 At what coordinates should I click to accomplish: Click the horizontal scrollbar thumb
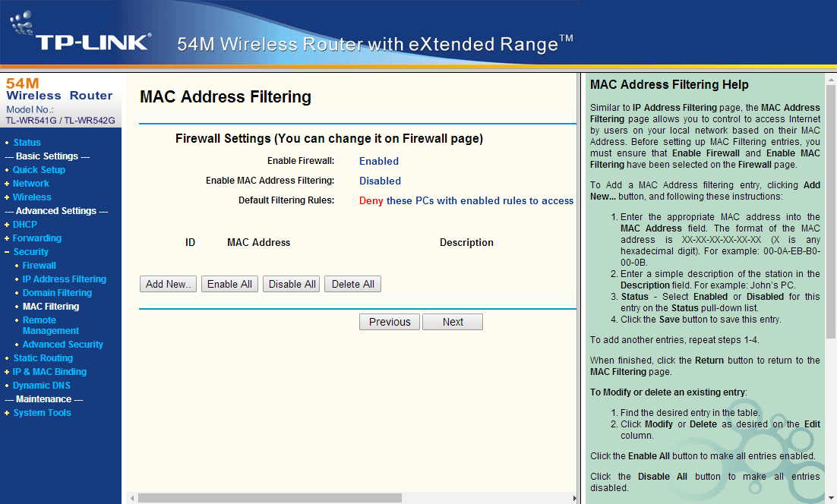point(270,498)
